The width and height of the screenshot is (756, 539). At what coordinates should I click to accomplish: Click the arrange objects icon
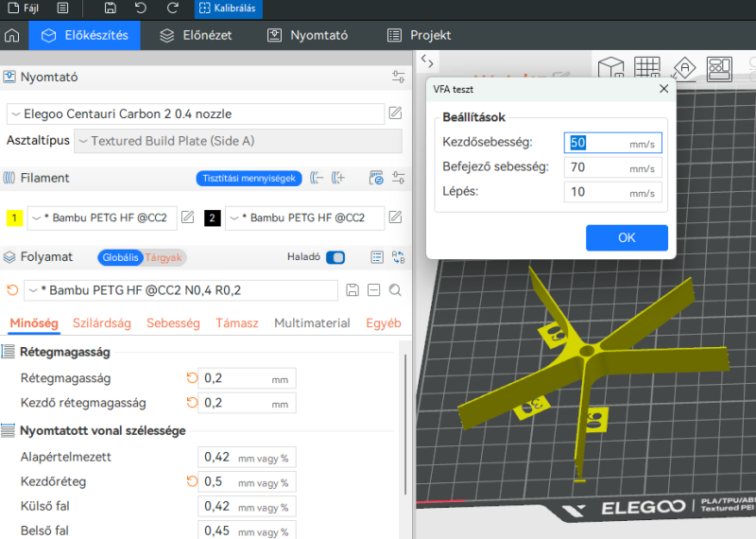[719, 68]
